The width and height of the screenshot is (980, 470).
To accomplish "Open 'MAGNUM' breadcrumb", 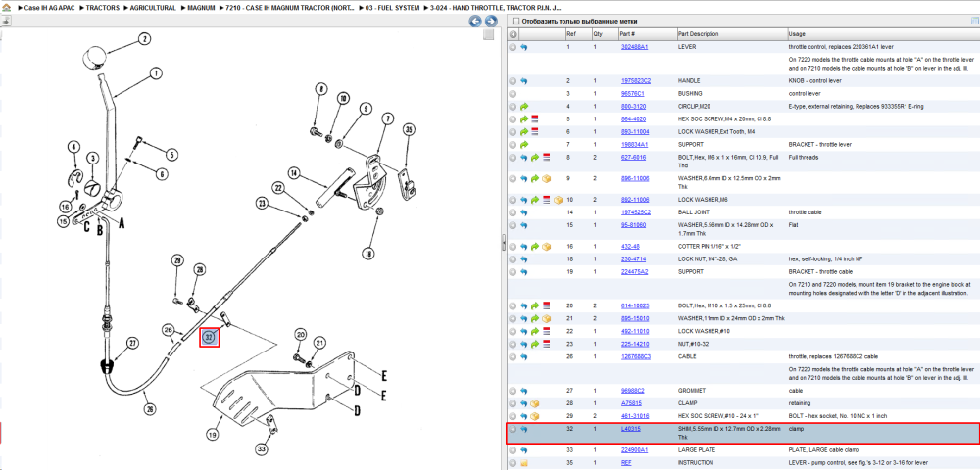I will coord(201,10).
